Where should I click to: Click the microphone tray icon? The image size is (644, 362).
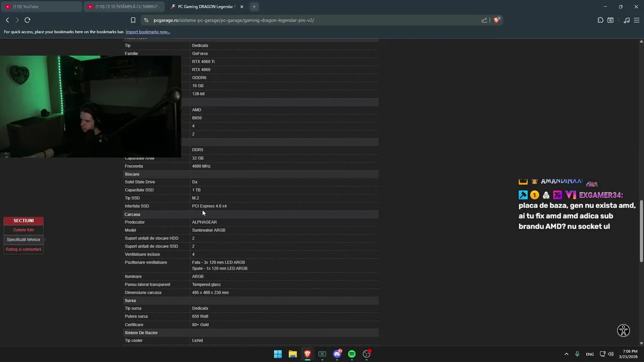click(x=577, y=354)
